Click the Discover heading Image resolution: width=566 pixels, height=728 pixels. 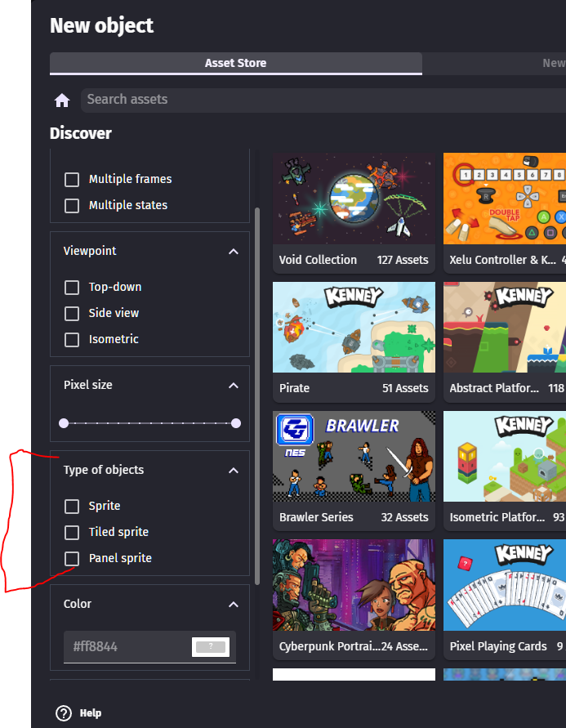pyautogui.click(x=81, y=134)
